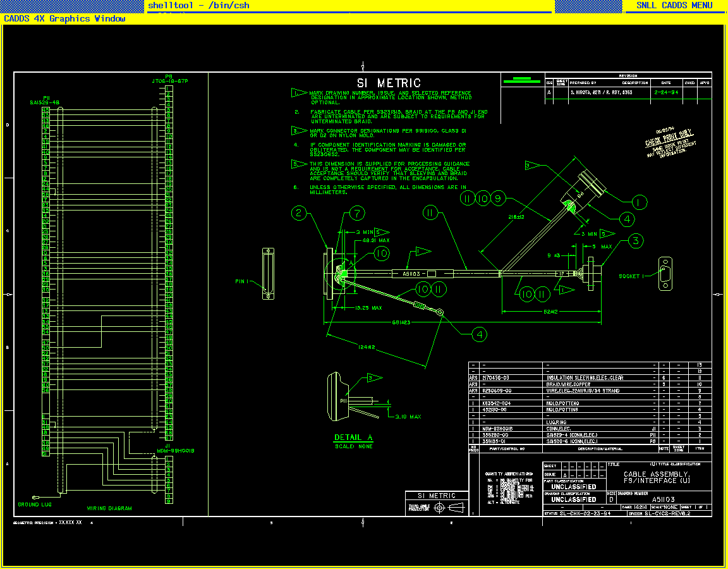Select flag note 1 in the notes list
This screenshot has width=728, height=569.
pos(298,94)
